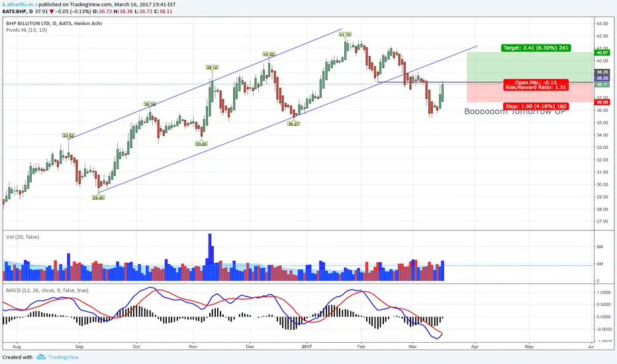Click the green 'Target: 2.41 (6.30%) 241' label
617x364 pixels.
coord(536,48)
